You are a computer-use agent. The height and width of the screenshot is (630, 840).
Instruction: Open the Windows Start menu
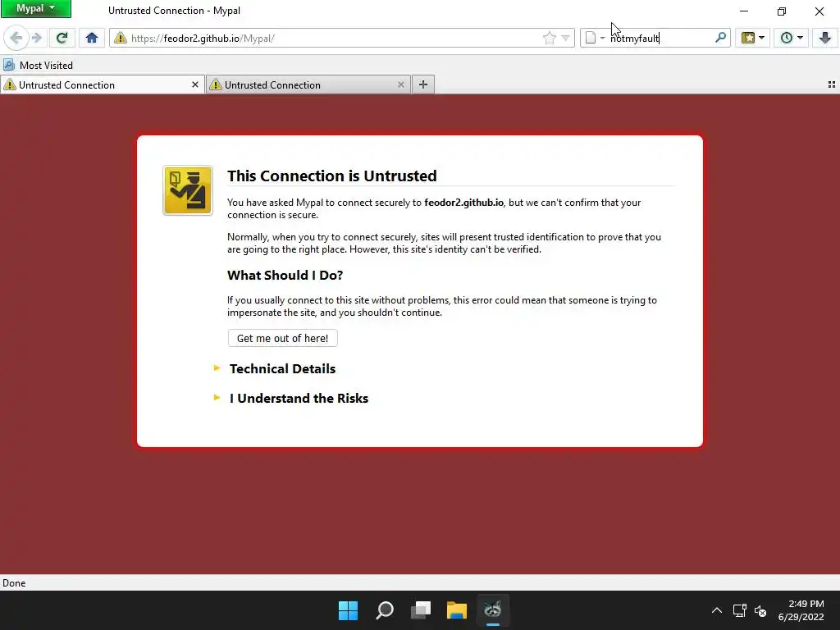coord(348,610)
